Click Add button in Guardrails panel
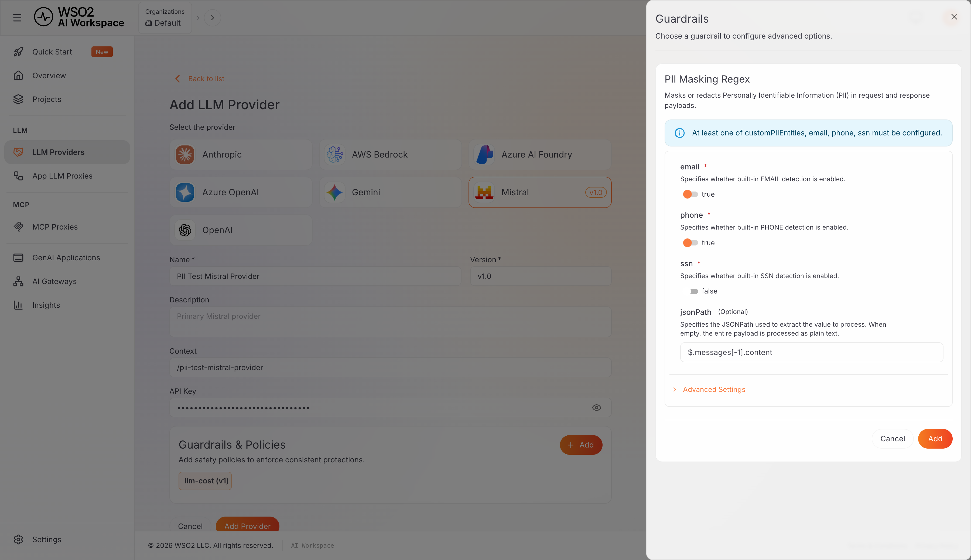 935,439
